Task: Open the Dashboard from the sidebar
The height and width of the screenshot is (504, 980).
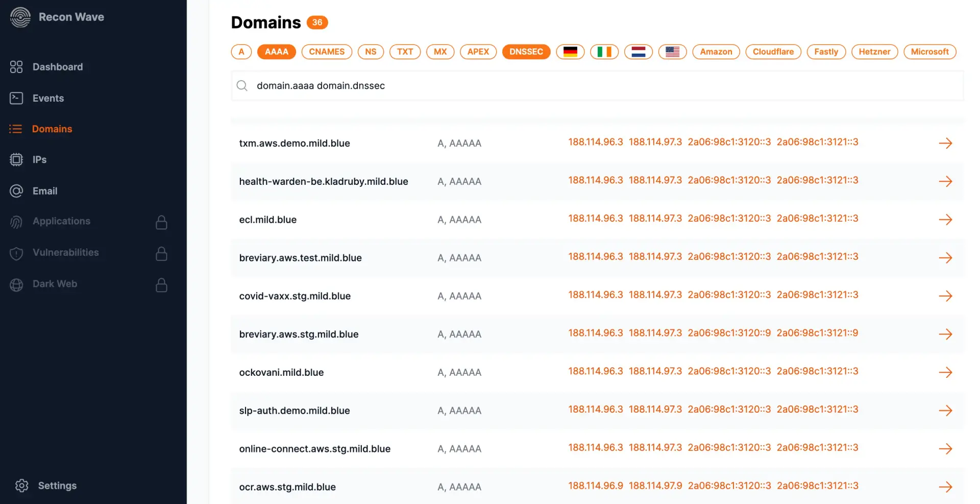Action: (x=16, y=67)
